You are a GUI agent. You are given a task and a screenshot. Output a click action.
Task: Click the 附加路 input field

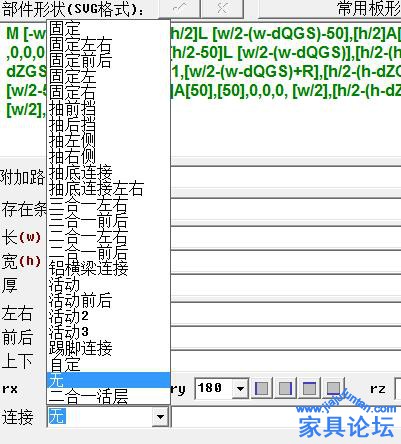286,176
